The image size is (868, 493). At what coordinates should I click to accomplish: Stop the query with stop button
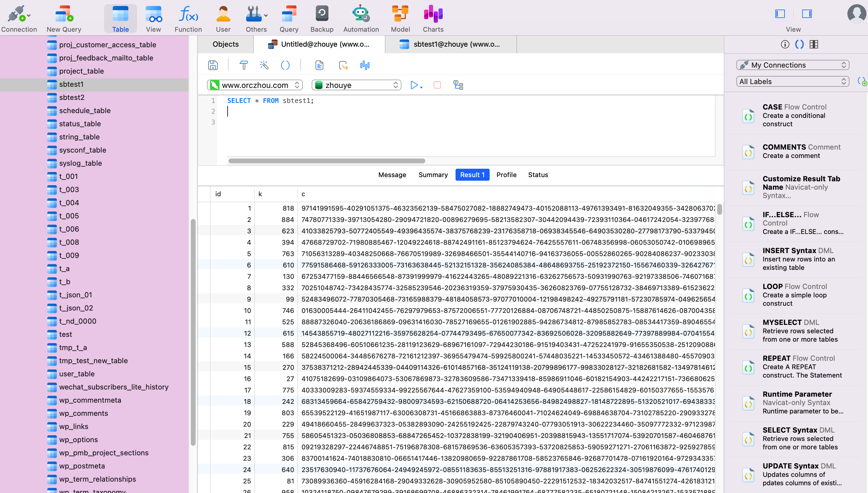coord(437,85)
